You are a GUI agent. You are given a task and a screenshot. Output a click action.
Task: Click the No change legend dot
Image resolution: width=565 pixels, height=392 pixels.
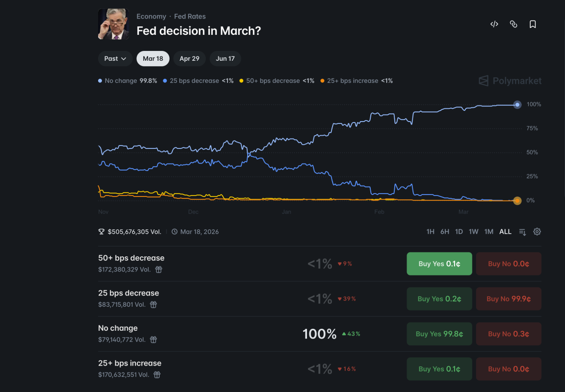(x=101, y=81)
